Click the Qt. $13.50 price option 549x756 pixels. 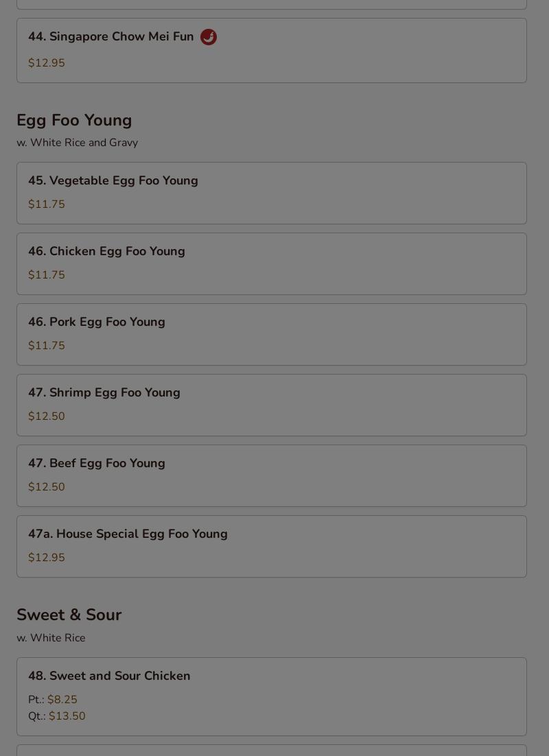[58, 716]
